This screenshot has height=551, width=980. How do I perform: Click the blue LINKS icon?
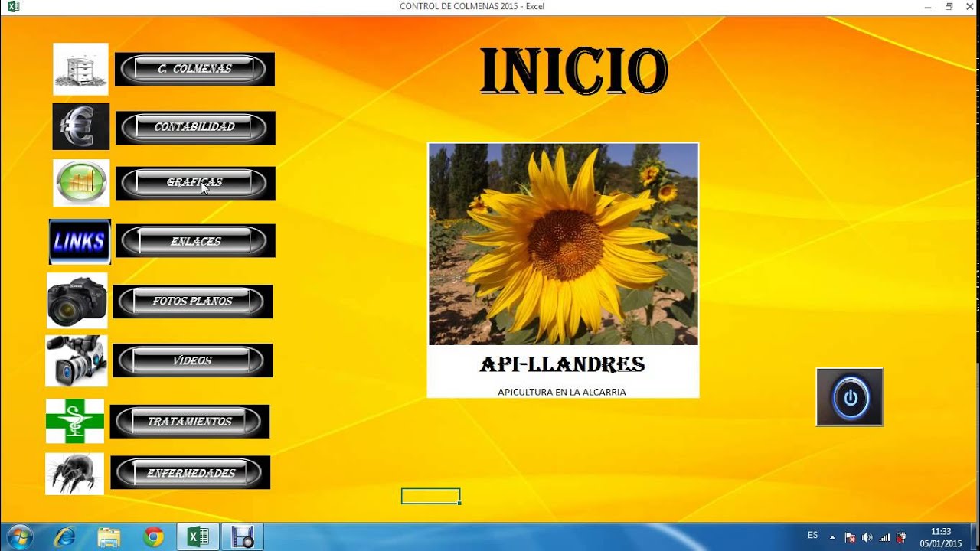pos(80,242)
